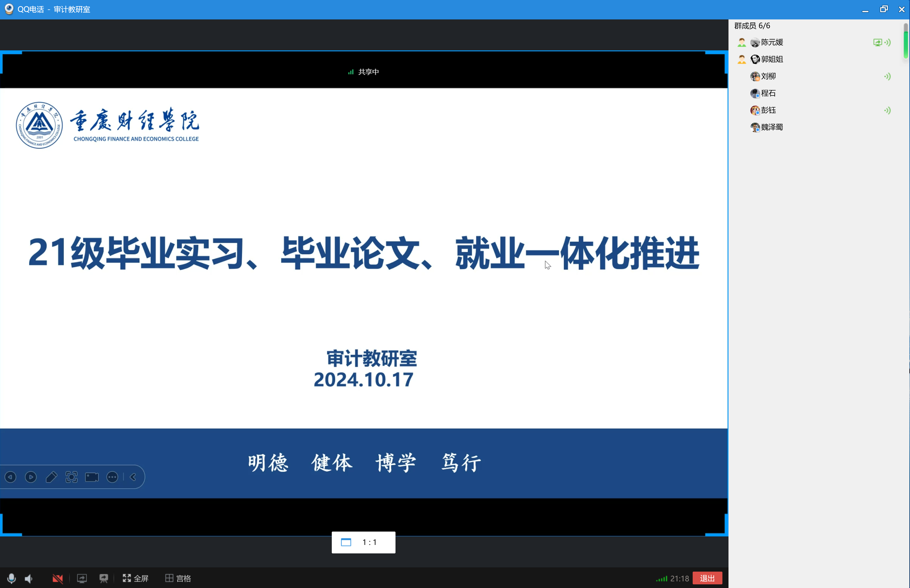Click the camera record icon on slide toolbar

92,477
